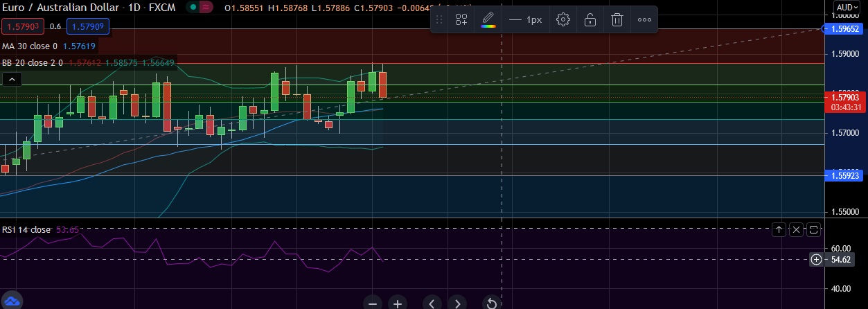This screenshot has height=309, width=868.
Task: Toggle the lock on the selected drawing
Action: coord(590,20)
